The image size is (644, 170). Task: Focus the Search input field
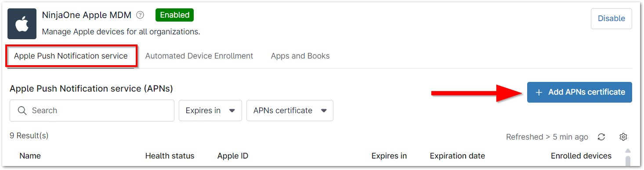(92, 111)
